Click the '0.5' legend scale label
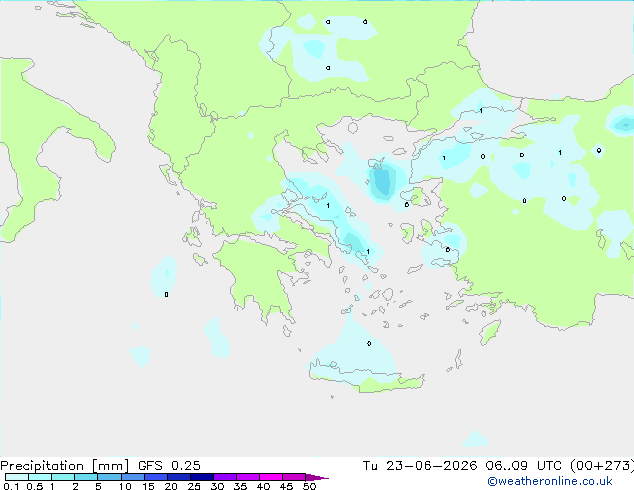This screenshot has height=490, width=634. click(35, 486)
